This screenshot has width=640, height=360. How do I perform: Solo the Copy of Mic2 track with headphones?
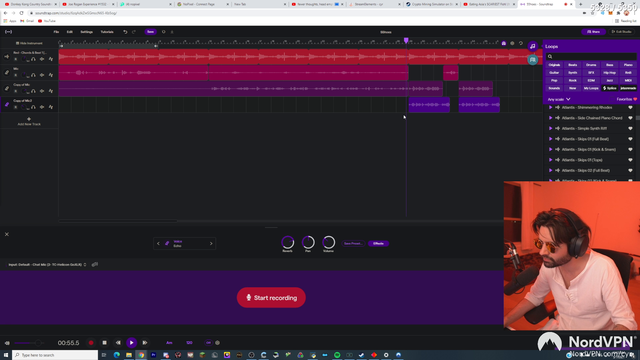click(x=33, y=107)
